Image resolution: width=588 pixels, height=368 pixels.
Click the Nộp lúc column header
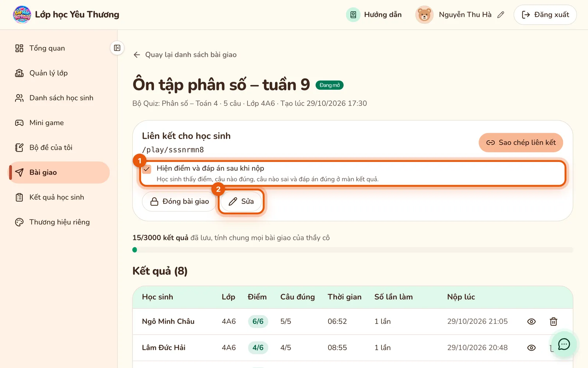coord(461,297)
